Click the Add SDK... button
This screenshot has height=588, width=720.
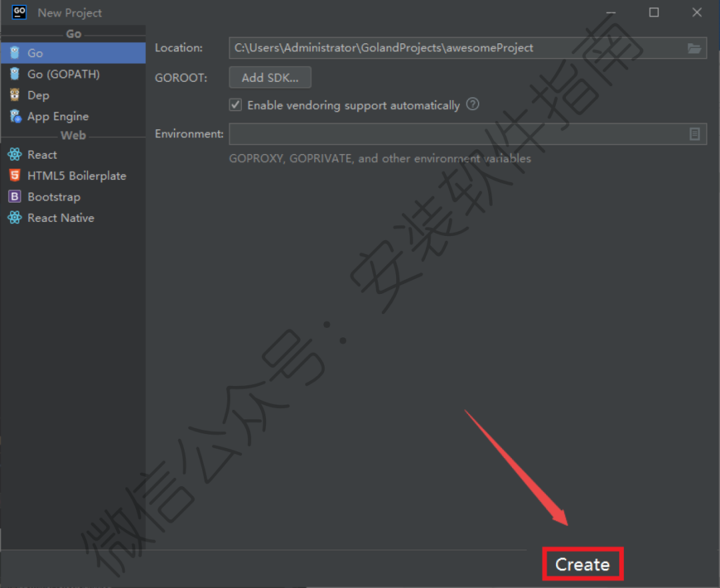click(270, 77)
